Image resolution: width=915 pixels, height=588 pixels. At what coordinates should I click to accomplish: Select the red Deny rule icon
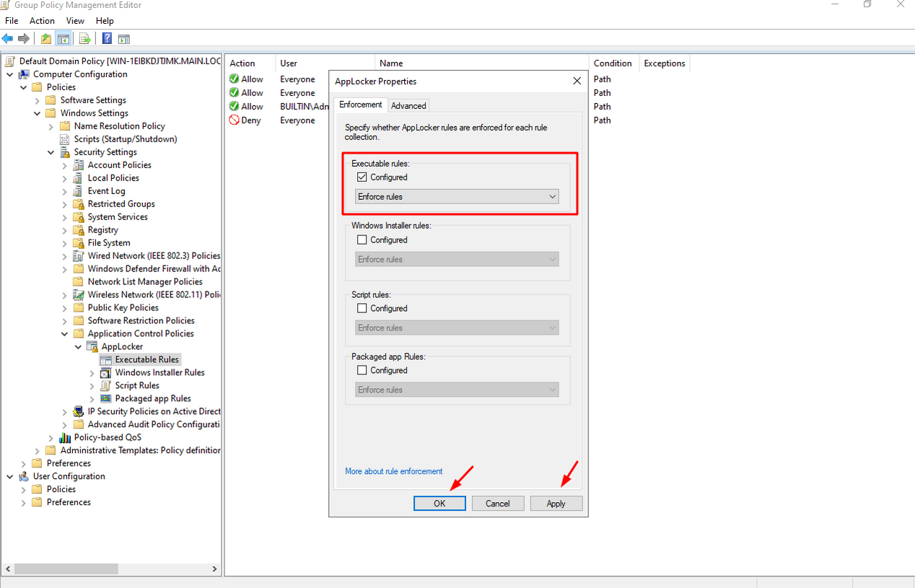[234, 120]
